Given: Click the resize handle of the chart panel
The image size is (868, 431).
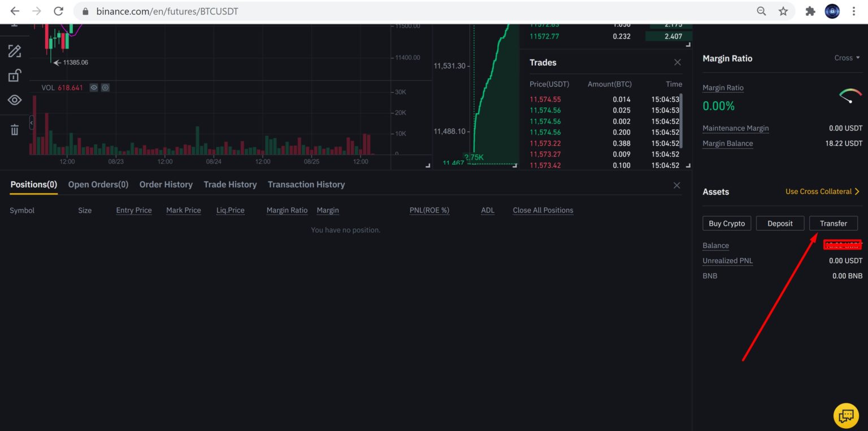Looking at the screenshot, I should click(428, 165).
